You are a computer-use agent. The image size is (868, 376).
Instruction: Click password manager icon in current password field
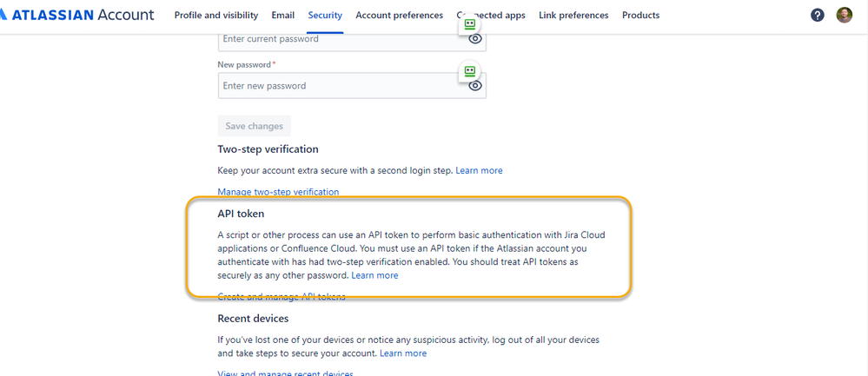coord(469,24)
